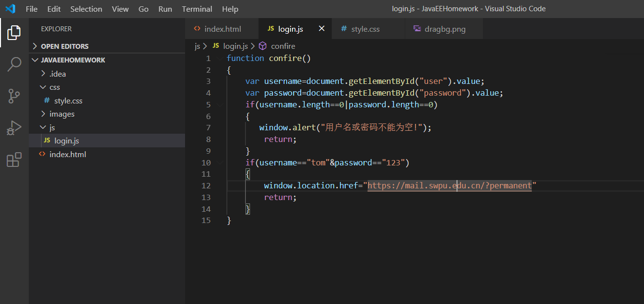Fold the code block at line 5
Viewport: 644px width, 304px height.
(x=220, y=104)
